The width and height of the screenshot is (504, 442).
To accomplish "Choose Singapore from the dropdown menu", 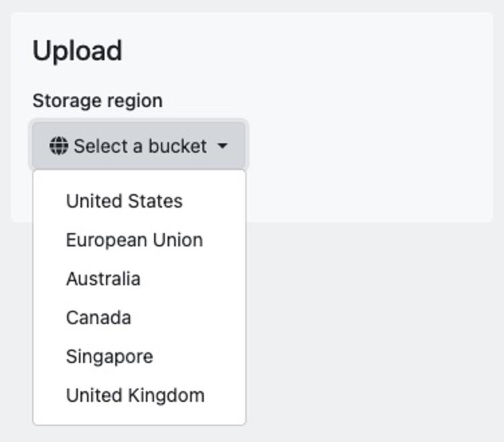I will coord(109,356).
